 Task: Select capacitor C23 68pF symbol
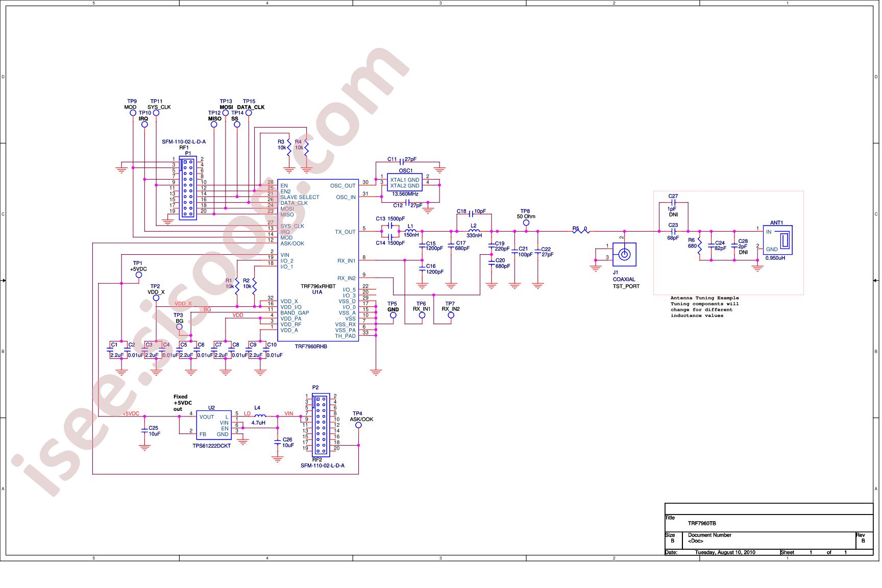pyautogui.click(x=673, y=231)
